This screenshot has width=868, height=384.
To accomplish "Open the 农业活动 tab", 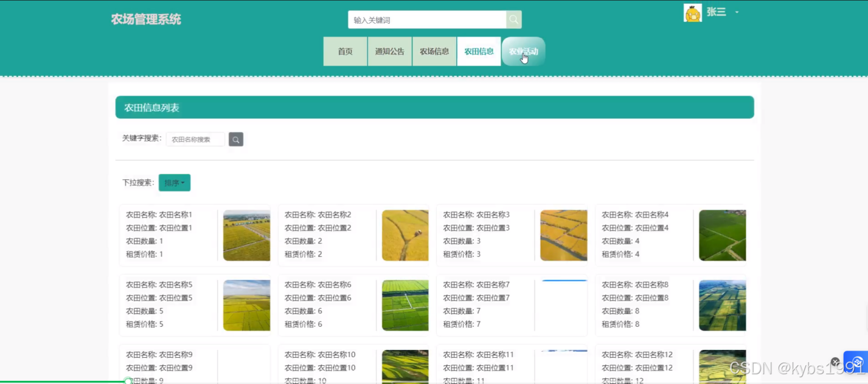I will (524, 52).
